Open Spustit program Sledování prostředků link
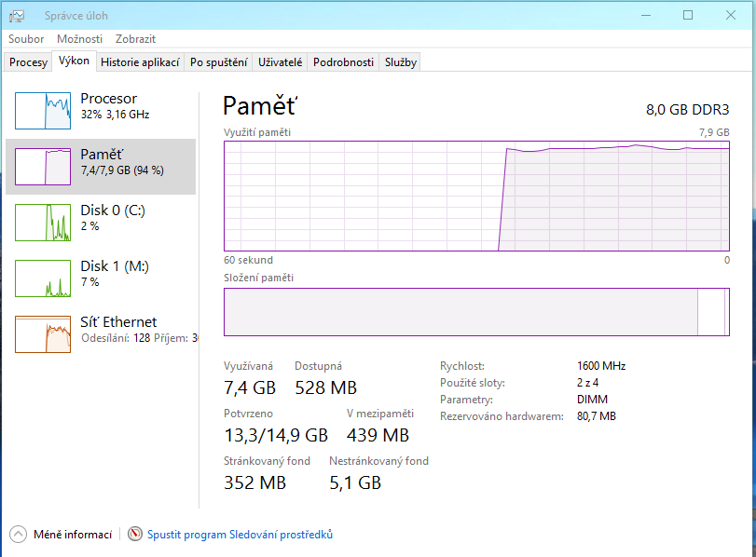 (x=241, y=535)
